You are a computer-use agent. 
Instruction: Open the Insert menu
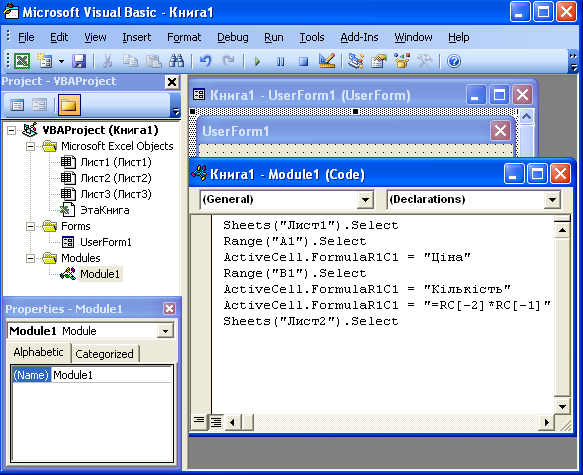tap(136, 37)
